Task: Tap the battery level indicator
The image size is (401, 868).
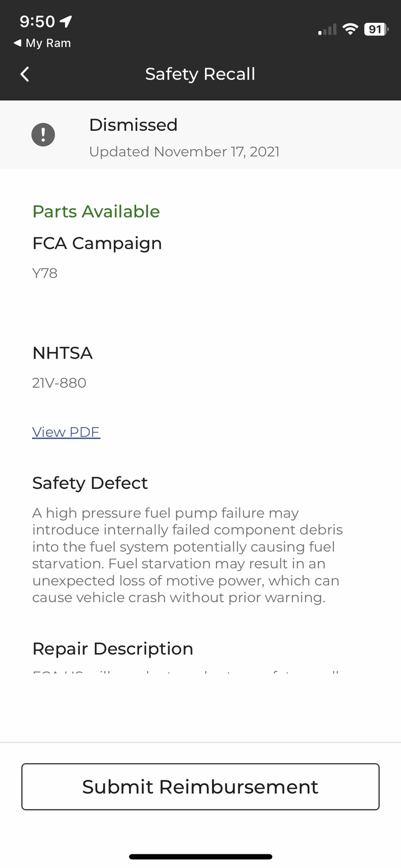Action: tap(376, 29)
